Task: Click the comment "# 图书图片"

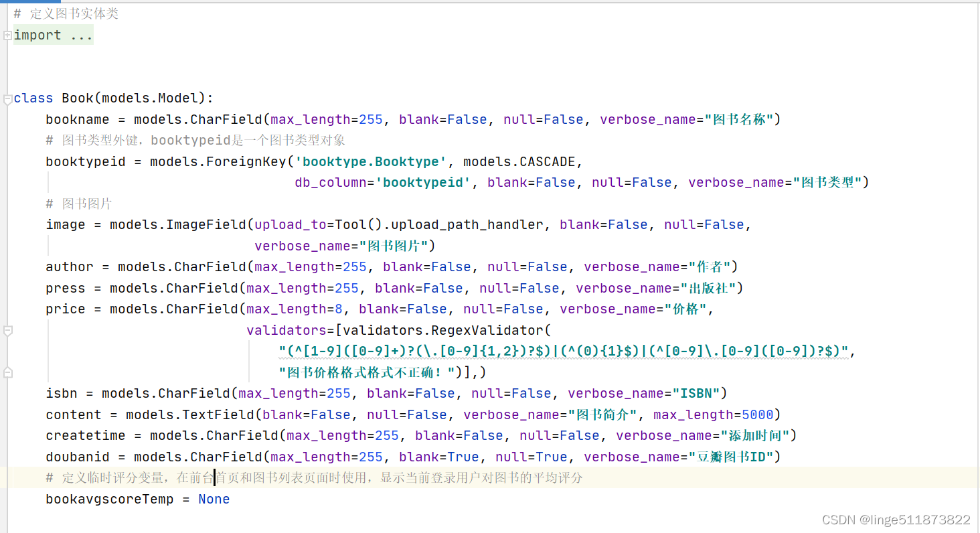Action: click(78, 204)
